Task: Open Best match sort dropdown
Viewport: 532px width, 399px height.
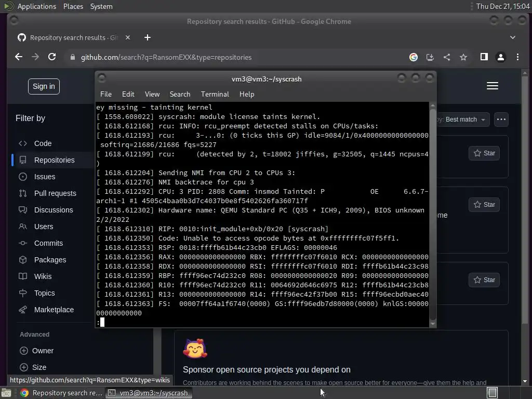Action: click(463, 119)
